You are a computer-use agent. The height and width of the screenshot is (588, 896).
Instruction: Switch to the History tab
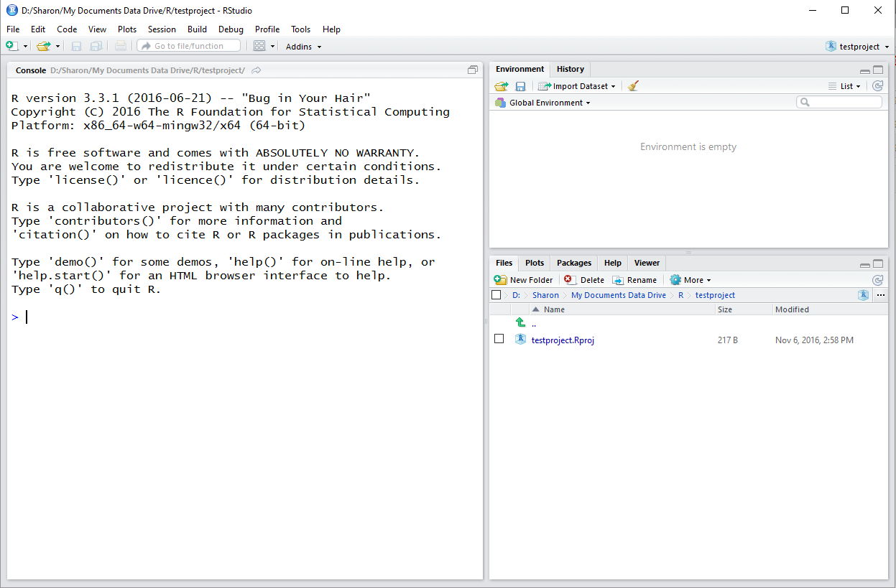point(571,69)
